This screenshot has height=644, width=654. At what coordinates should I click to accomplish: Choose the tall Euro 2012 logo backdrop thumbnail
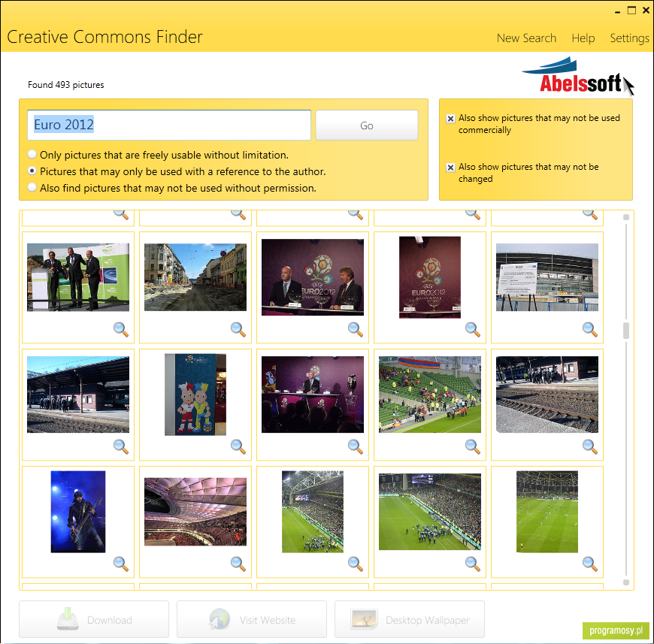(x=430, y=277)
